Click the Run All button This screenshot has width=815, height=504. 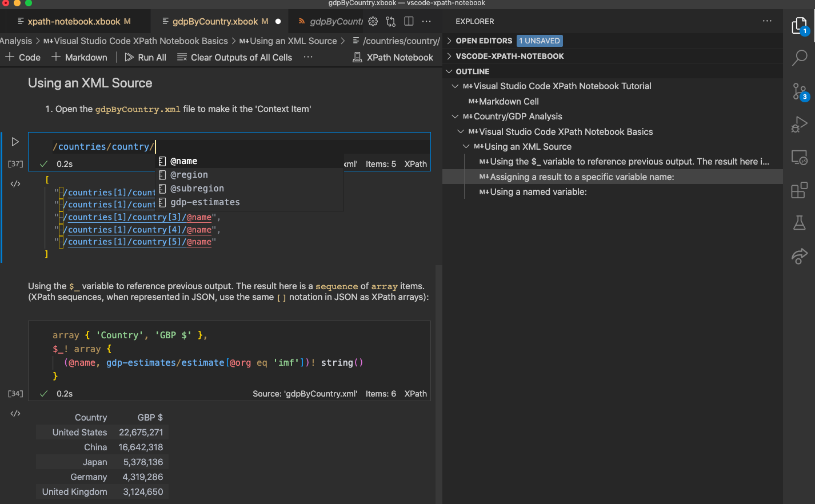tap(146, 57)
